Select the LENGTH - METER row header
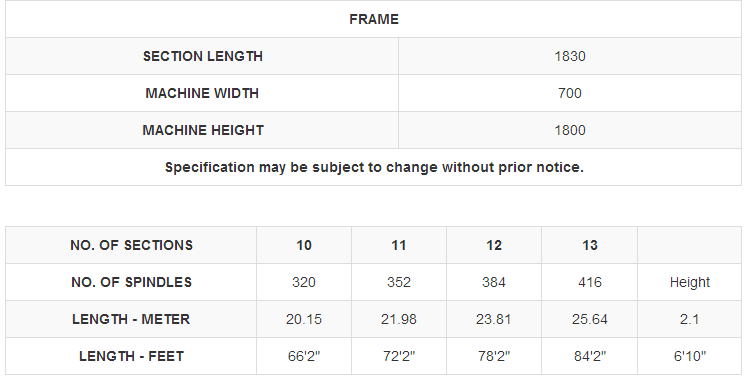The image size is (746, 376). click(x=131, y=319)
